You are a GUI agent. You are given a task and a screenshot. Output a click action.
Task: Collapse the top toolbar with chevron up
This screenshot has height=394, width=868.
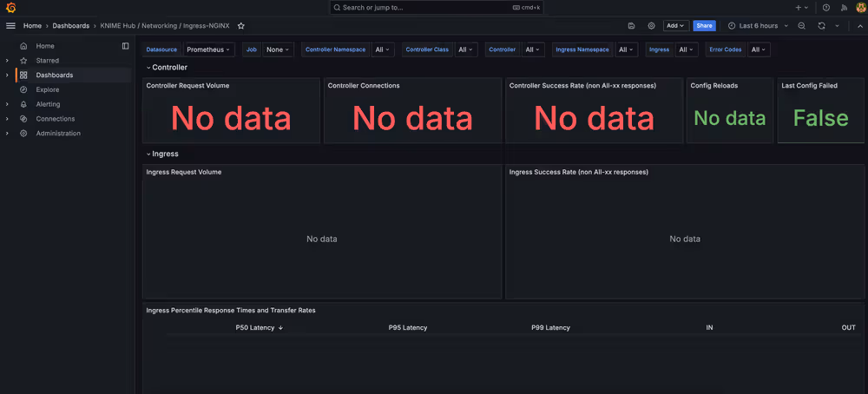pos(859,26)
